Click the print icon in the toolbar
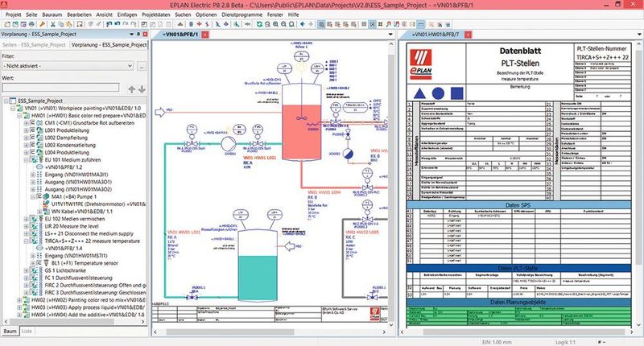 [31, 25]
